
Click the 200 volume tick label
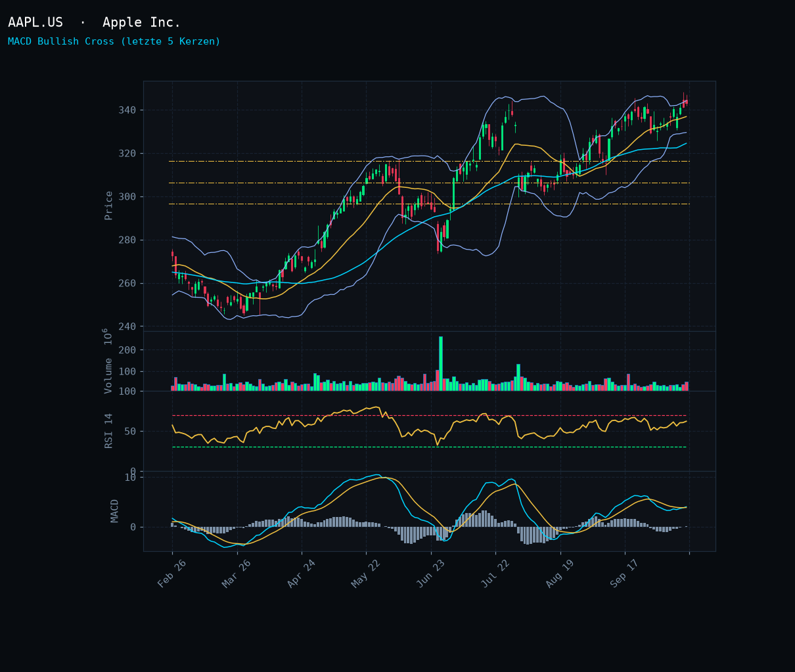(x=127, y=350)
